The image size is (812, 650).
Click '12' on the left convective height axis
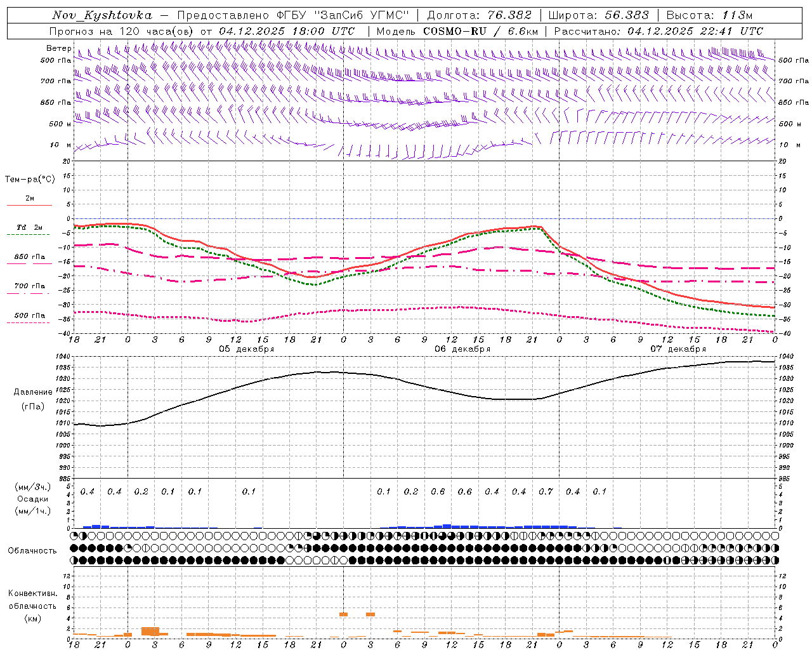click(67, 576)
